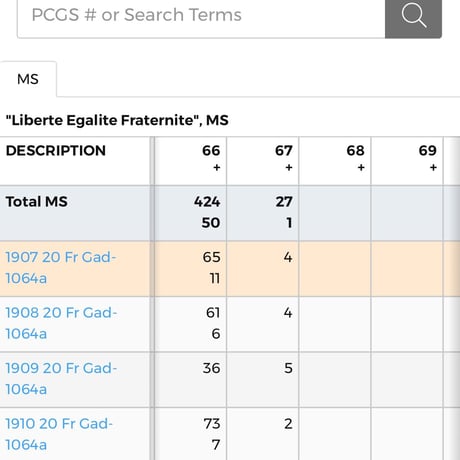Open the 1910 20 Fr Gad-1064a link
Viewport: 460px width, 460px height.
59,434
